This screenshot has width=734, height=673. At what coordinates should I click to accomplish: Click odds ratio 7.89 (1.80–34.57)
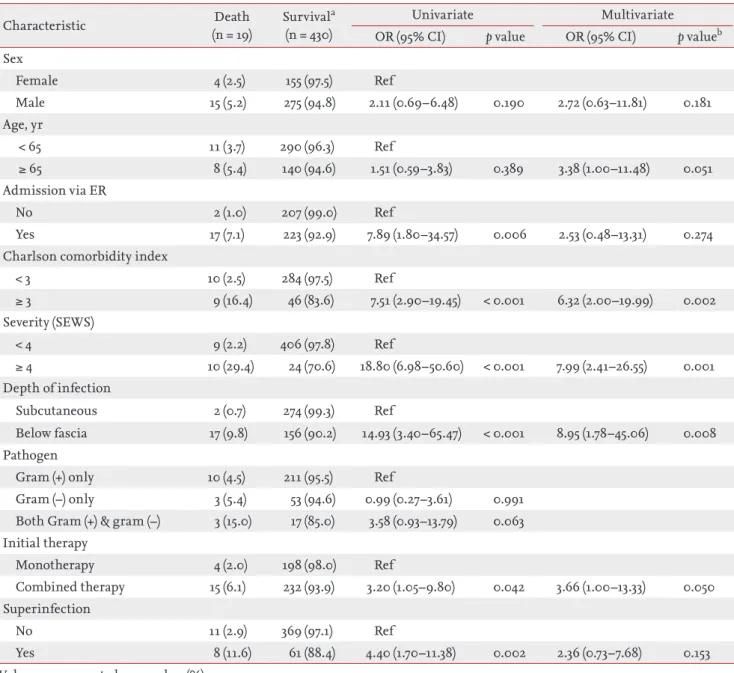[x=412, y=235]
